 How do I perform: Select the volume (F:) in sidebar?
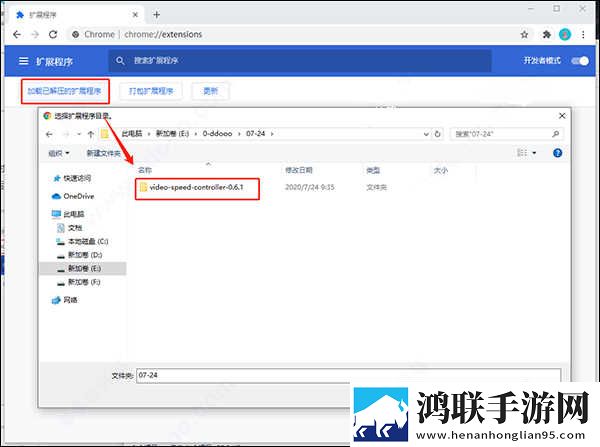(x=78, y=282)
